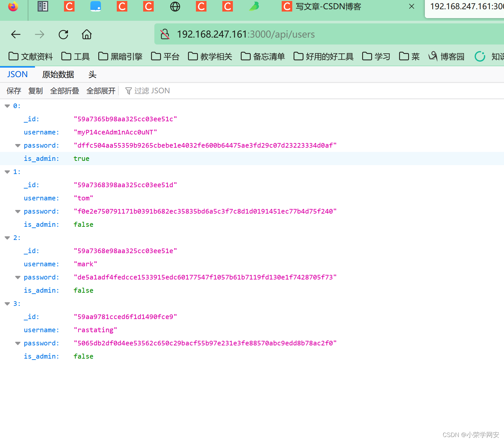Go forward to next page
Screen dimensions: 504x441
click(x=40, y=34)
